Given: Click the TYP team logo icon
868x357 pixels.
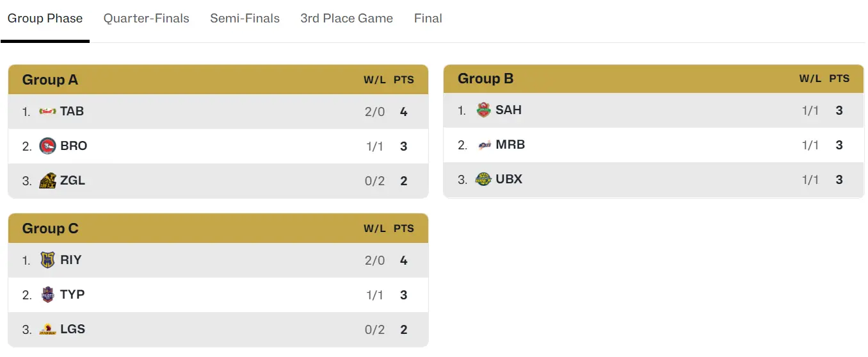Looking at the screenshot, I should click(47, 295).
